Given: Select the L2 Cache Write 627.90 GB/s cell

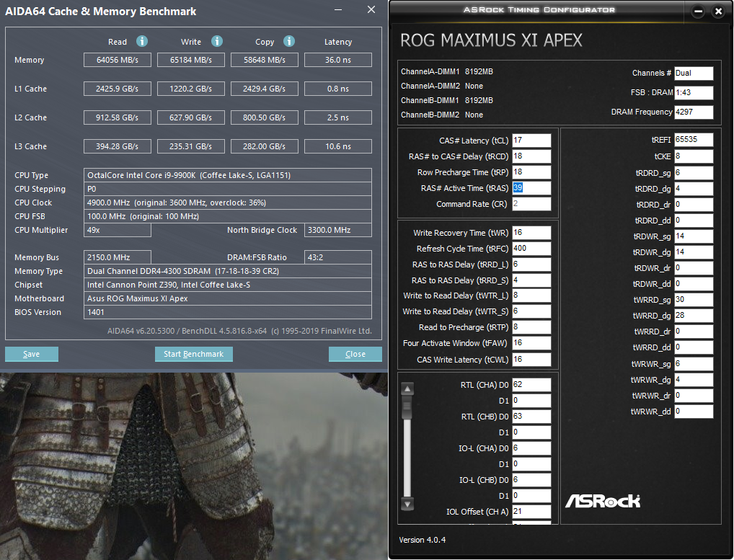Looking at the screenshot, I should coord(191,117).
